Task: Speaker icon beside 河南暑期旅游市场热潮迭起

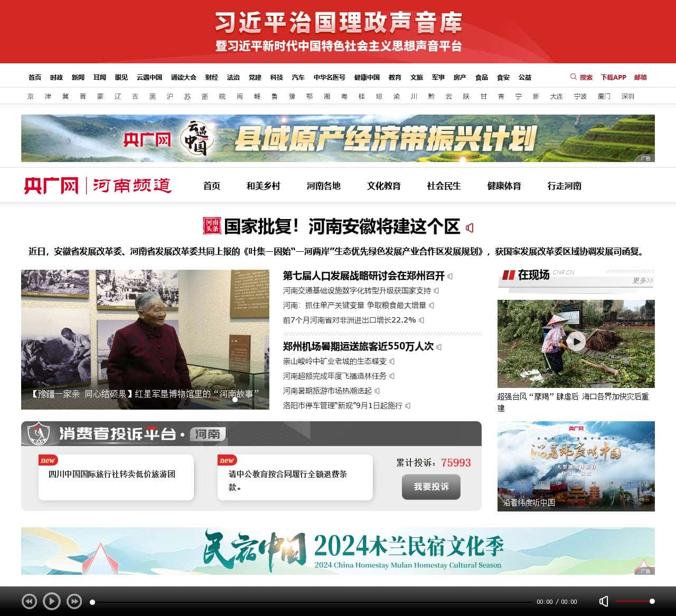Action: point(377,391)
